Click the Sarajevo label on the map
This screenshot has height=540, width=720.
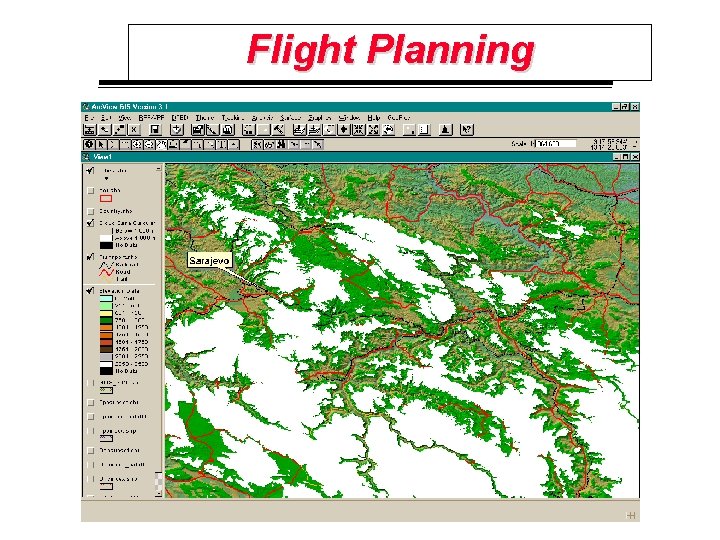tap(209, 261)
